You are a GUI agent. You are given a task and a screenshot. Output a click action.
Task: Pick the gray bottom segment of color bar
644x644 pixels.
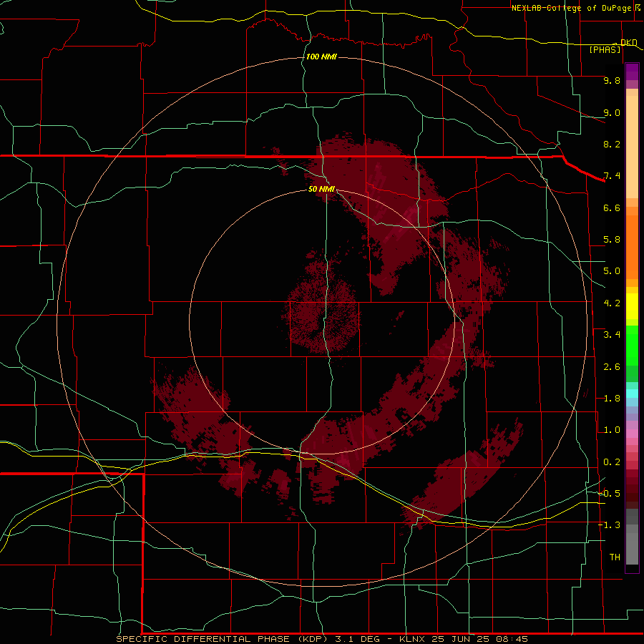pos(632,548)
